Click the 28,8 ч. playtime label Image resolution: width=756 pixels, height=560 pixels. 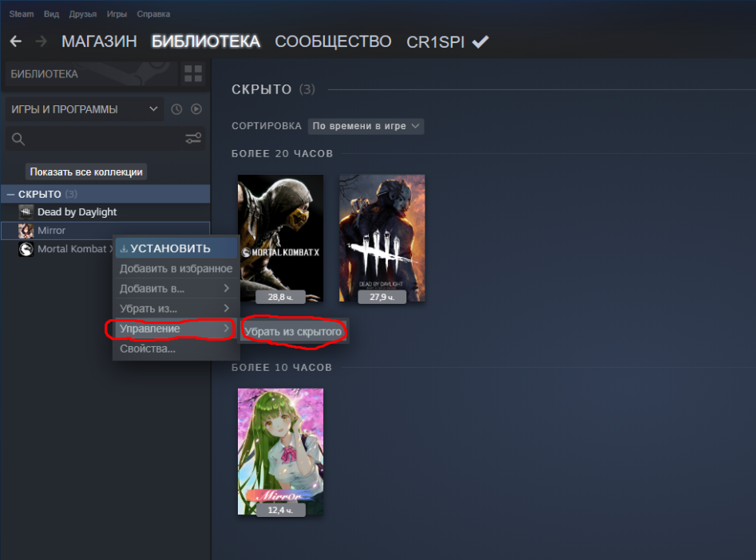[x=281, y=297]
